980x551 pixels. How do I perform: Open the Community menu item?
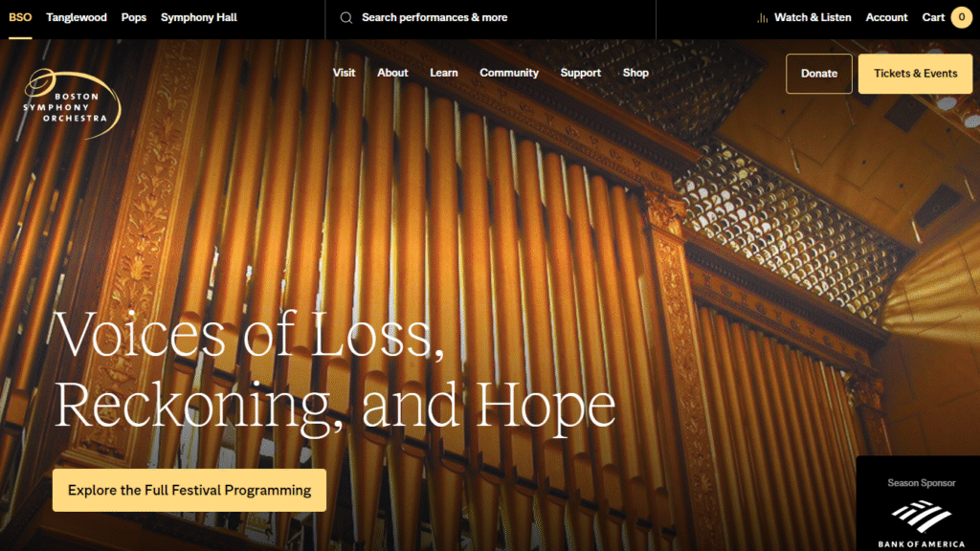click(509, 73)
